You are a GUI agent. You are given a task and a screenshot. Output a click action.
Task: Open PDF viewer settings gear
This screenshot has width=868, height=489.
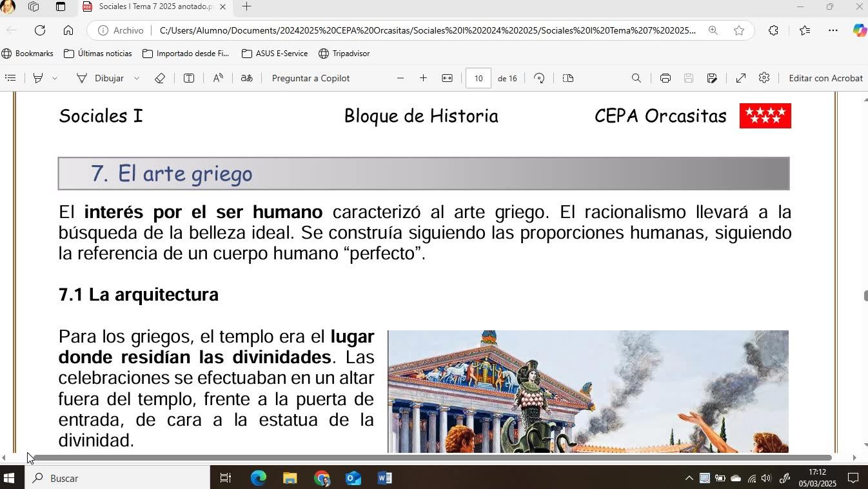pyautogui.click(x=764, y=78)
